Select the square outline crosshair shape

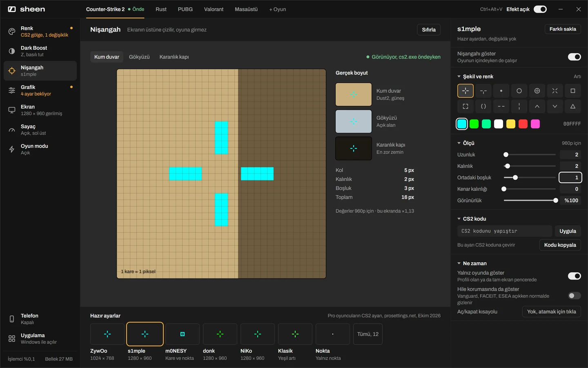[x=573, y=91]
